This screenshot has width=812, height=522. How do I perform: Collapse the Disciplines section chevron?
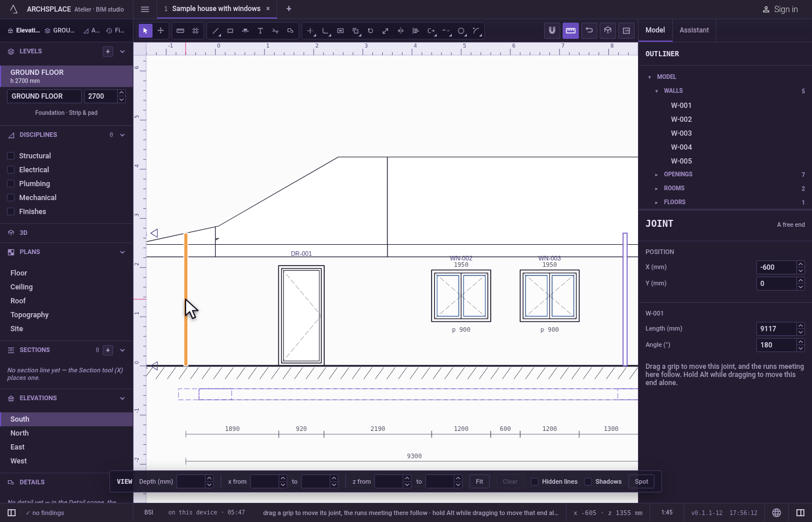(x=122, y=135)
